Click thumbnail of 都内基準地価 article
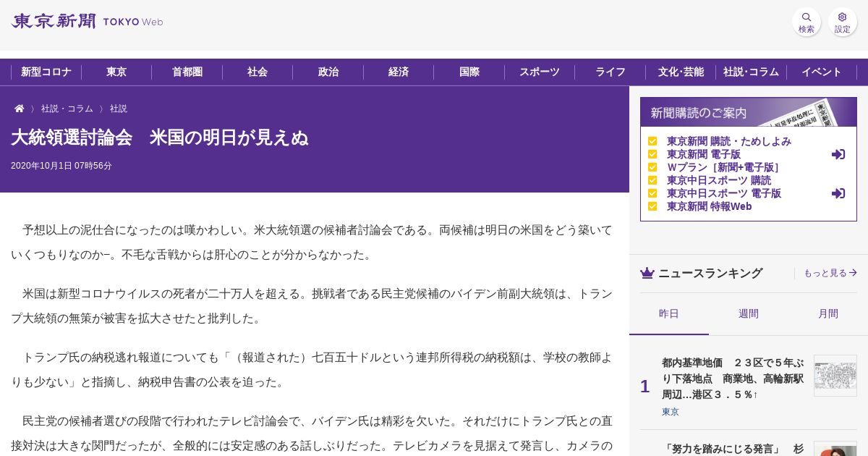 pos(835,375)
